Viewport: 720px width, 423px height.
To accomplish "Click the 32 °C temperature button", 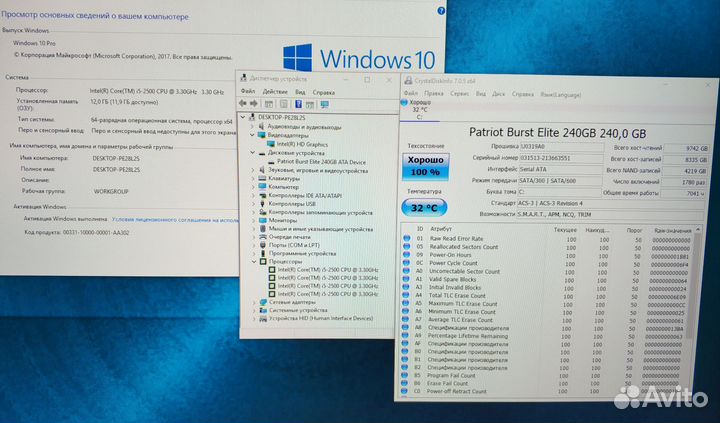I will point(424,208).
